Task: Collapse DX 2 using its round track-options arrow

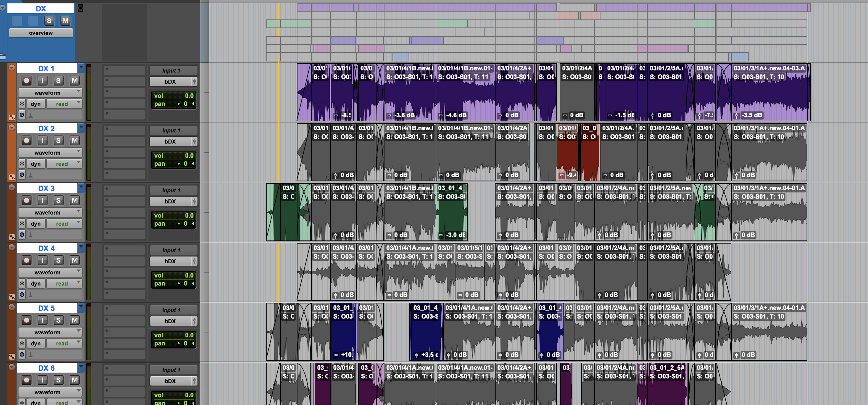Action: [x=11, y=128]
